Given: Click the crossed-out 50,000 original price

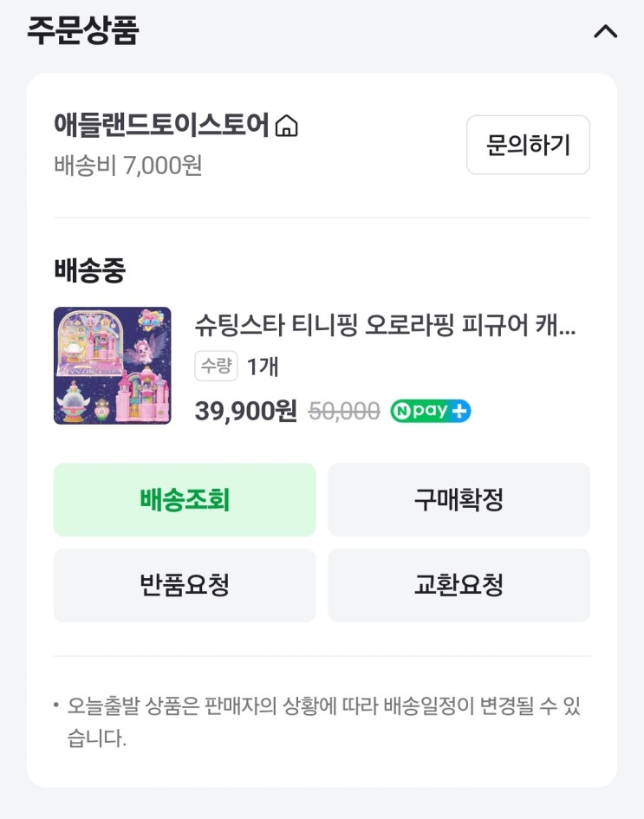Looking at the screenshot, I should click(x=344, y=412).
